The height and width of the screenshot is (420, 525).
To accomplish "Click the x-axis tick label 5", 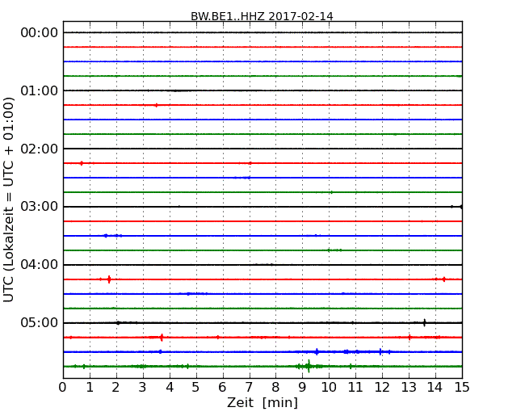I will pyautogui.click(x=196, y=387).
